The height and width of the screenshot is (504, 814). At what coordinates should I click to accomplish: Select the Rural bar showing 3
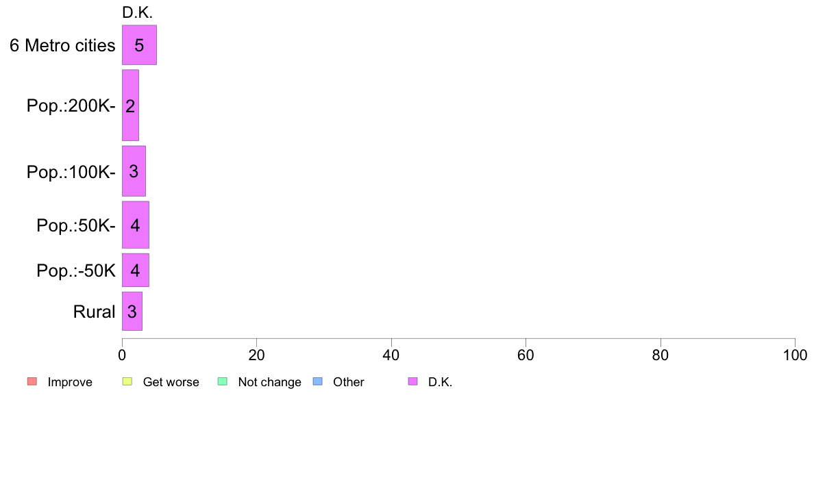click(x=132, y=311)
